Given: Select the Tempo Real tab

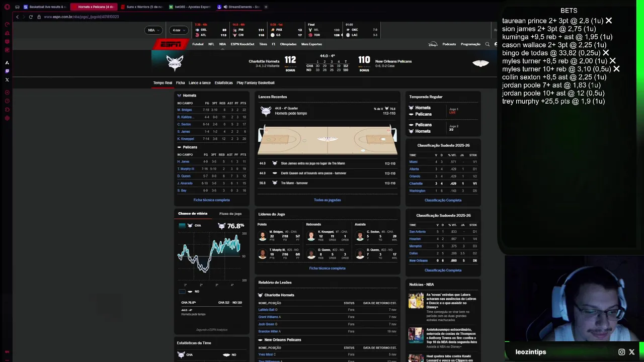Looking at the screenshot, I should (163, 82).
